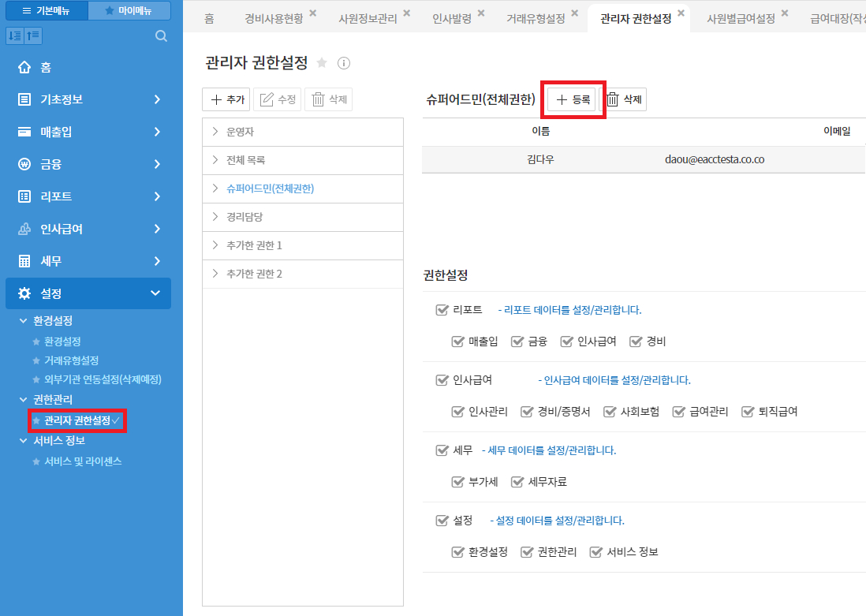
Task: Open the 마이메뉴 tab in sidebar
Action: (x=129, y=11)
